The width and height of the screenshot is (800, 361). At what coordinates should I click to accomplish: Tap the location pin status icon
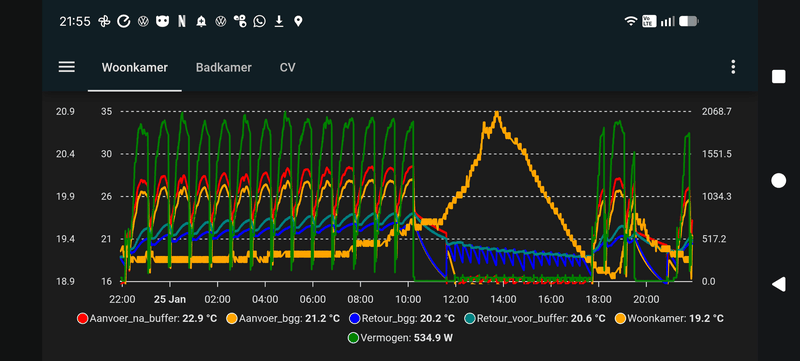click(x=298, y=21)
